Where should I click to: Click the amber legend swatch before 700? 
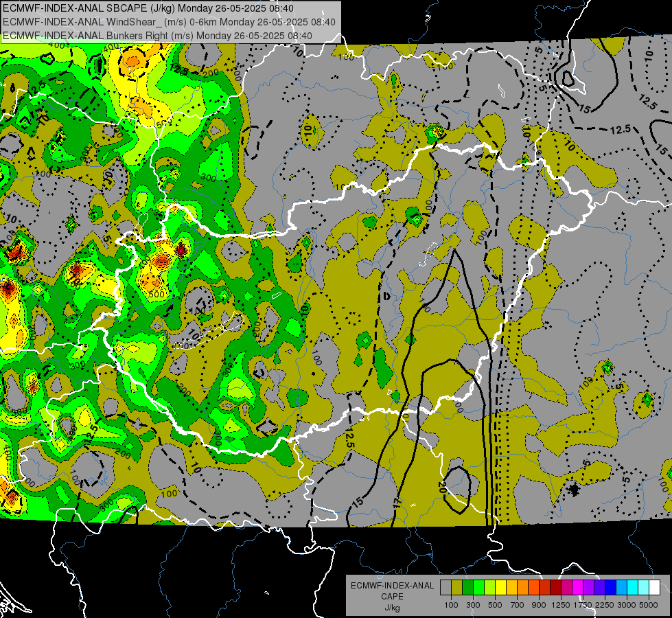[x=512, y=587]
